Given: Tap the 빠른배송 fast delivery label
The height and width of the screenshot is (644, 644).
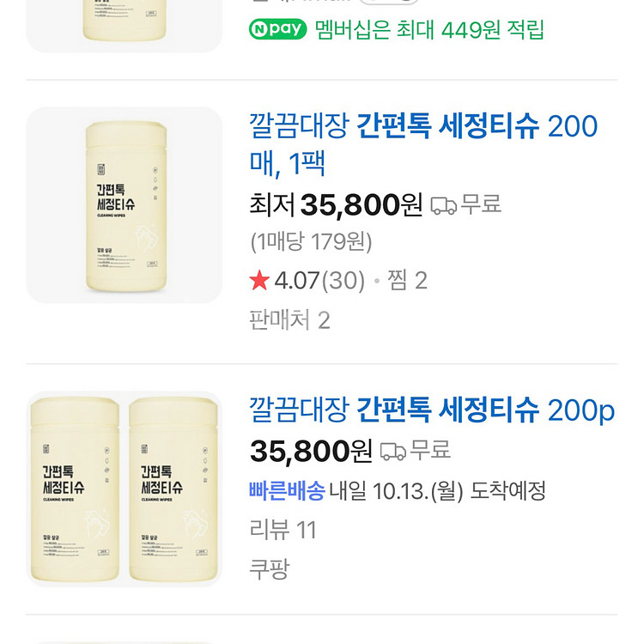Looking at the screenshot, I should tap(287, 491).
